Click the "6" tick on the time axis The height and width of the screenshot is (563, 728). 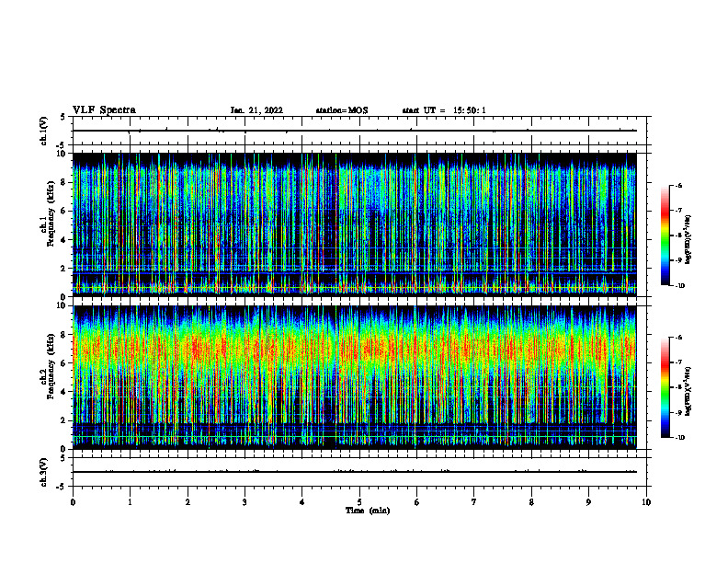[416, 502]
